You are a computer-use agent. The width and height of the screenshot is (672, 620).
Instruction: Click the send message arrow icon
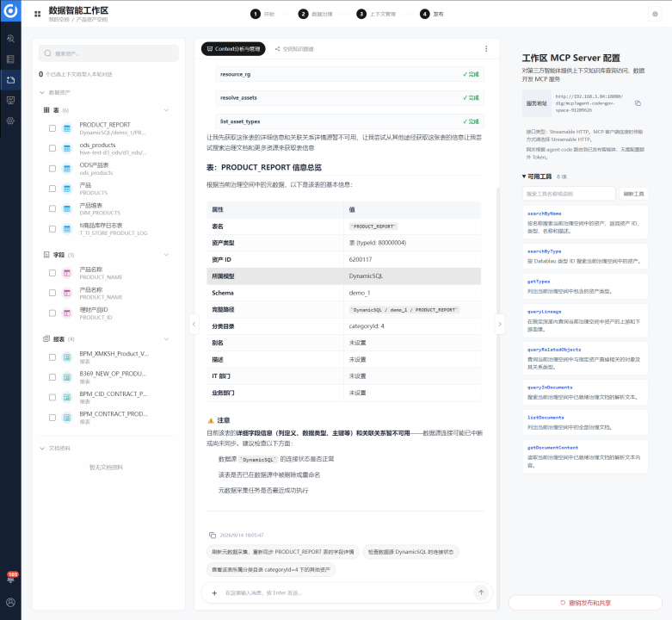481,592
